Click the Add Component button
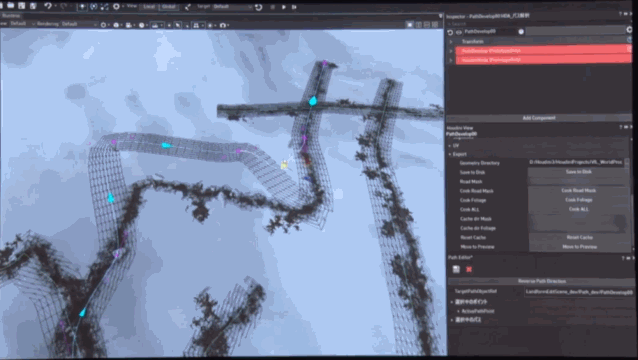638x360 pixels. [x=539, y=118]
